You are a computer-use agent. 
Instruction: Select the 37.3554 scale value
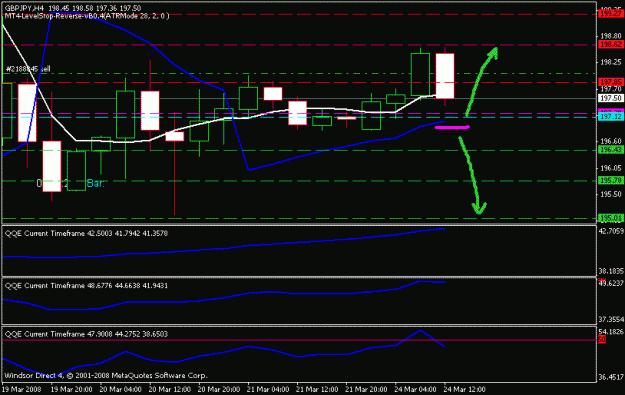(x=611, y=319)
